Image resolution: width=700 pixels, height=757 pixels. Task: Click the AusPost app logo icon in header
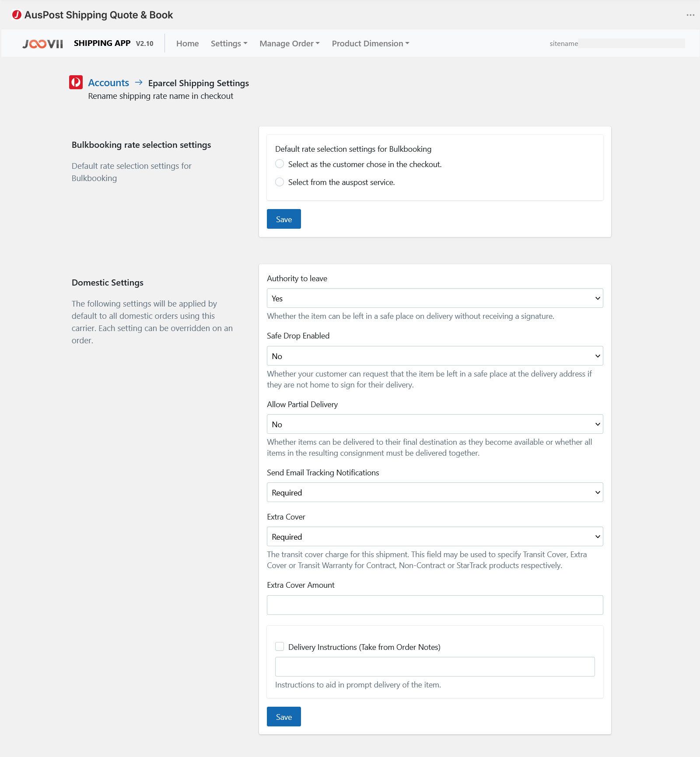point(17,15)
